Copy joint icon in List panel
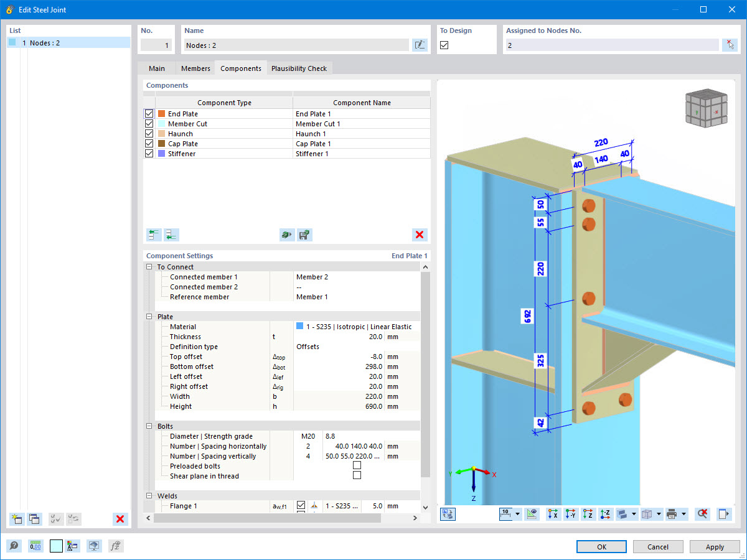Screen dimensions: 747x560 coord(34,519)
